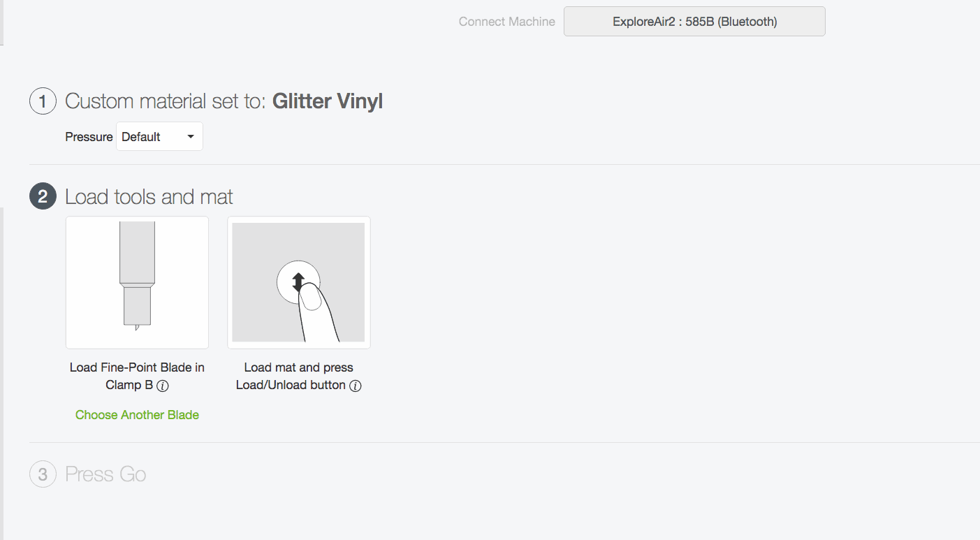The height and width of the screenshot is (540, 980).
Task: Click the Load tools and mat heading
Action: (149, 197)
